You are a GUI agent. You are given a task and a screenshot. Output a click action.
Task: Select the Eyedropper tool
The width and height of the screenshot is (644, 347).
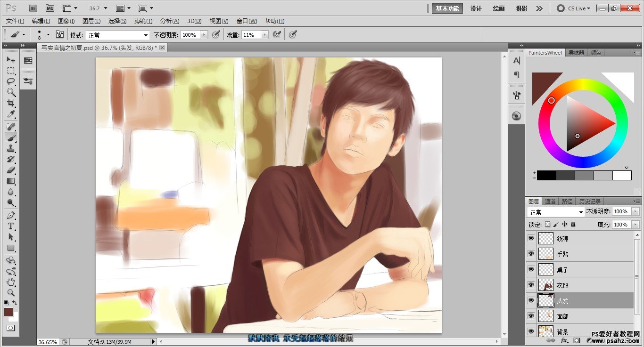point(11,114)
